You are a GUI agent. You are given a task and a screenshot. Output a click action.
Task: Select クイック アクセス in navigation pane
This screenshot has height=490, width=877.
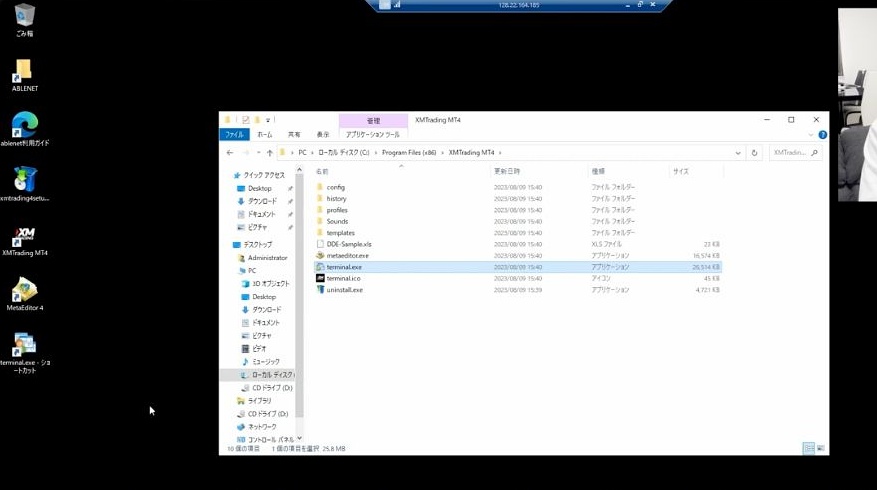tap(259, 175)
